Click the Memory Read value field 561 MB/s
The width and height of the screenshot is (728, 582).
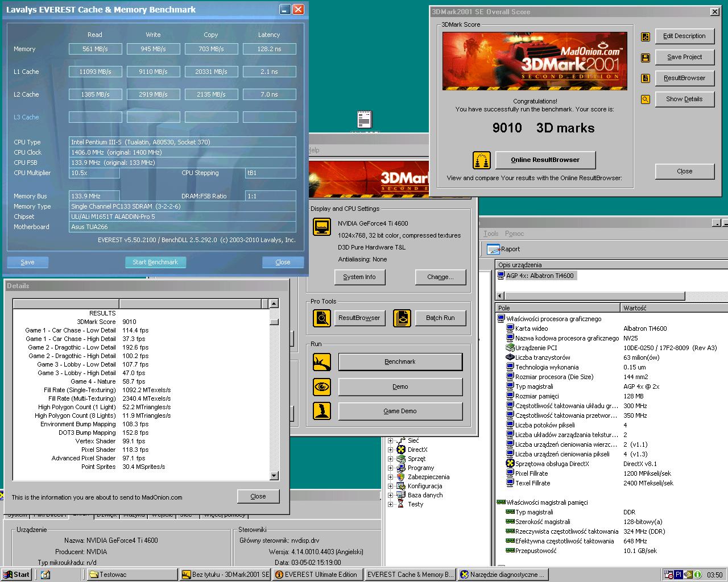[95, 49]
